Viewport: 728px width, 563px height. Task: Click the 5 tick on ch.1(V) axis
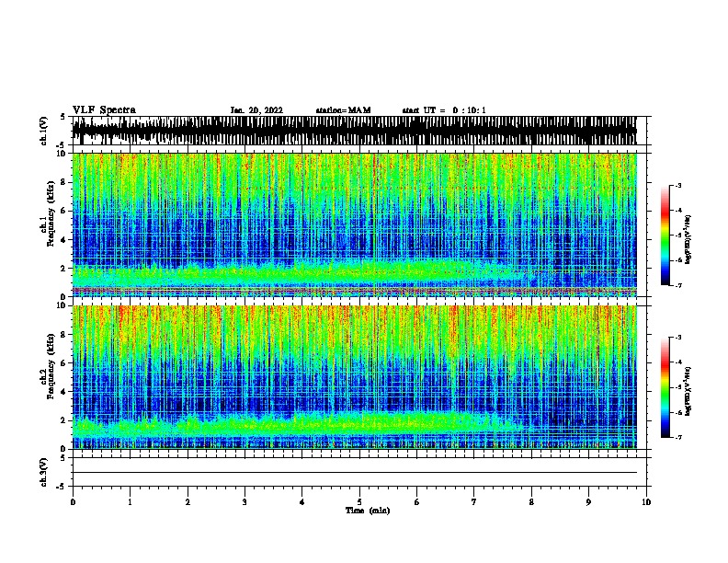[x=63, y=117]
